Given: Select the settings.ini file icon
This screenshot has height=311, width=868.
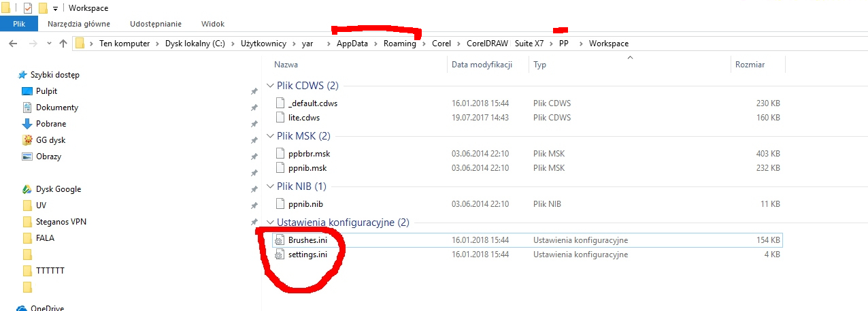Looking at the screenshot, I should coord(278,255).
